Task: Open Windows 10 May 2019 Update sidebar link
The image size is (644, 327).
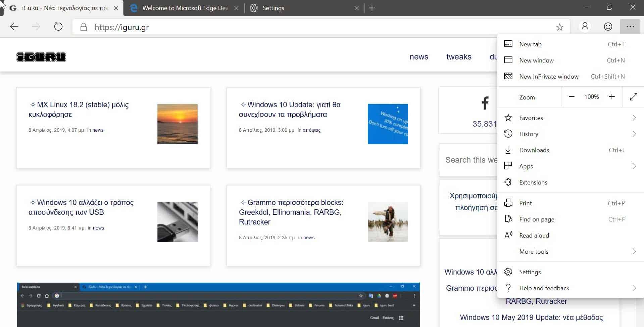Action: pos(531,317)
